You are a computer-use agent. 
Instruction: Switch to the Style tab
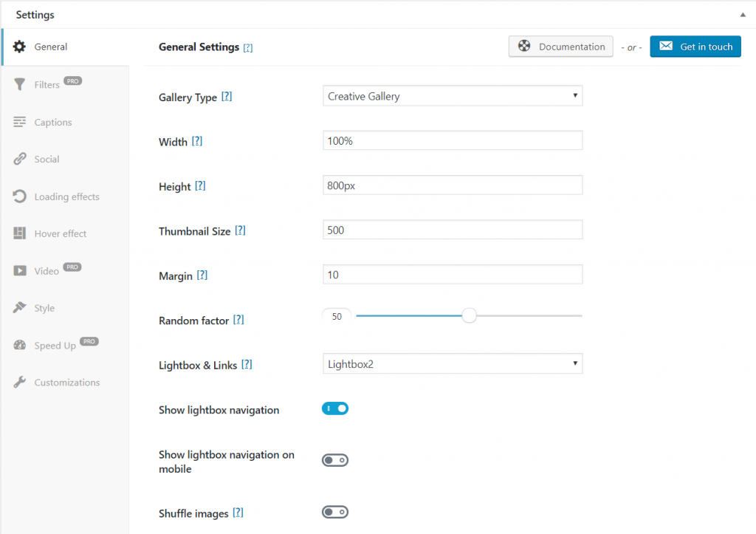coord(66,308)
